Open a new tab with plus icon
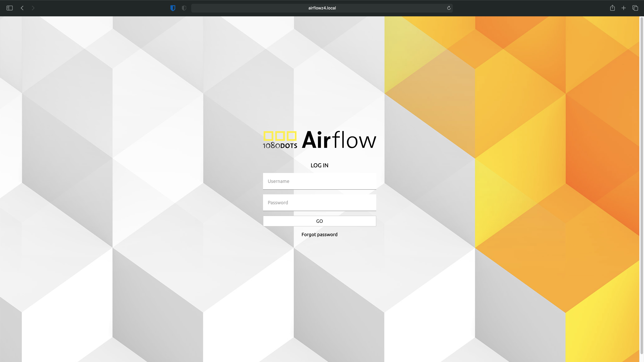Screen dimensions: 644x362 click(624, 8)
